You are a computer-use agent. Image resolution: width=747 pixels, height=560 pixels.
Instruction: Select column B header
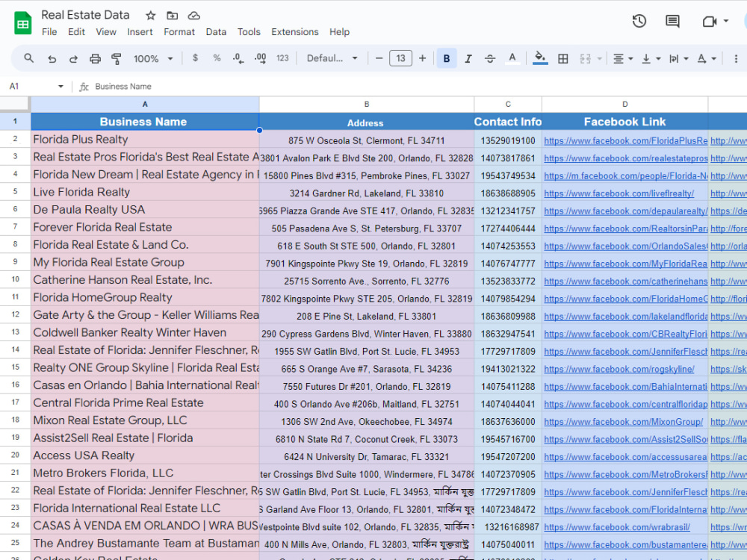(x=366, y=105)
